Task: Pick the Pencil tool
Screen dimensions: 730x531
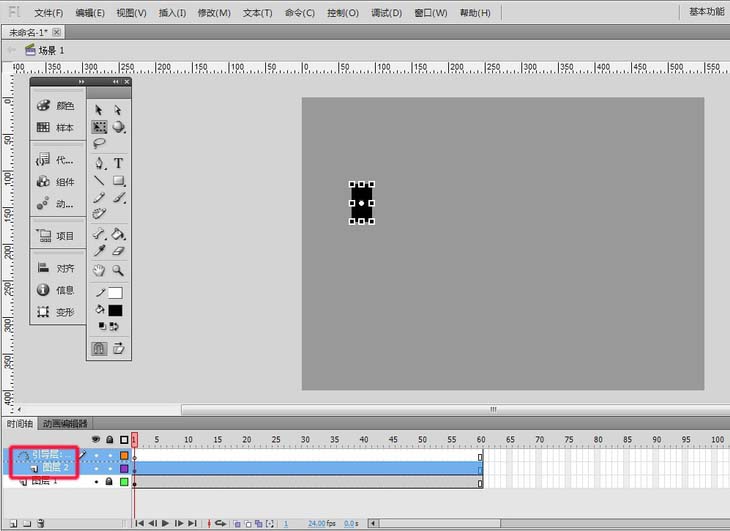Action: 99,197
